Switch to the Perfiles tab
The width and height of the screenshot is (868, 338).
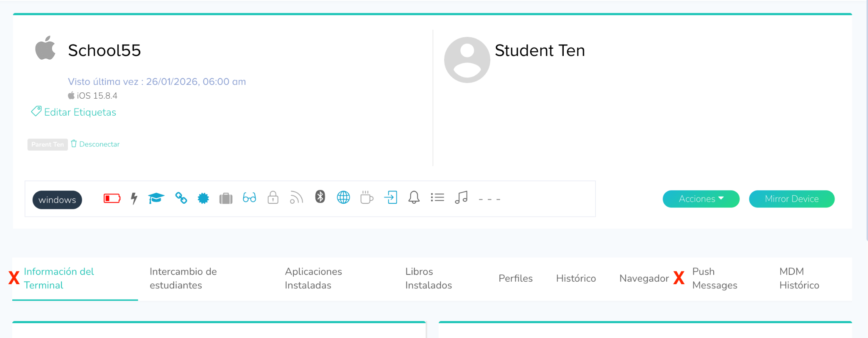(x=515, y=278)
